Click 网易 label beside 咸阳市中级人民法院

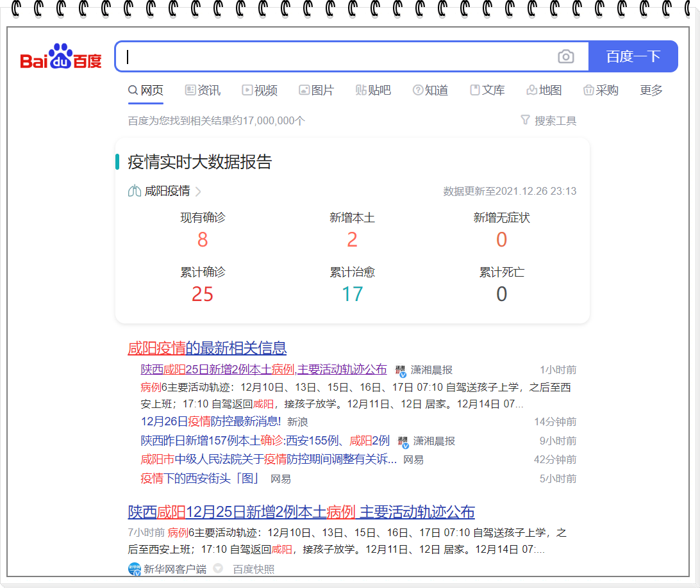point(413,459)
